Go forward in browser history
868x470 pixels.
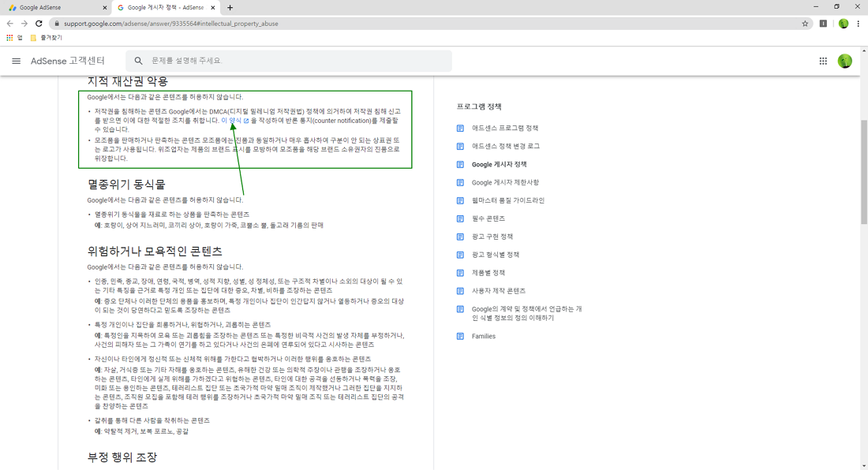pyautogui.click(x=24, y=23)
